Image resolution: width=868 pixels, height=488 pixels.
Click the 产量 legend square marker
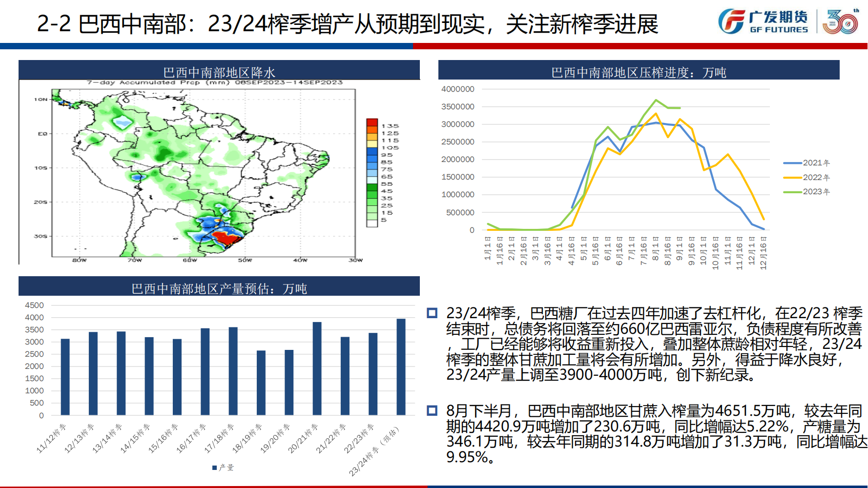pyautogui.click(x=214, y=468)
